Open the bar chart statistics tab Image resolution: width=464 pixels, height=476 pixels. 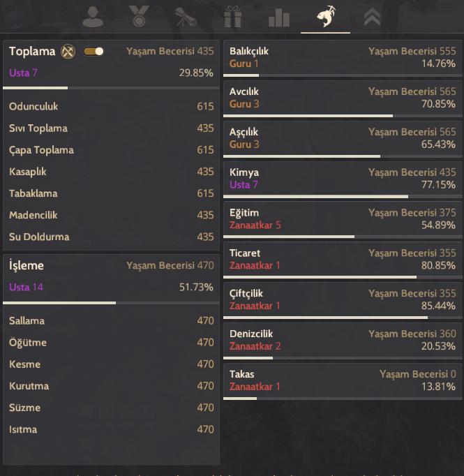(278, 16)
